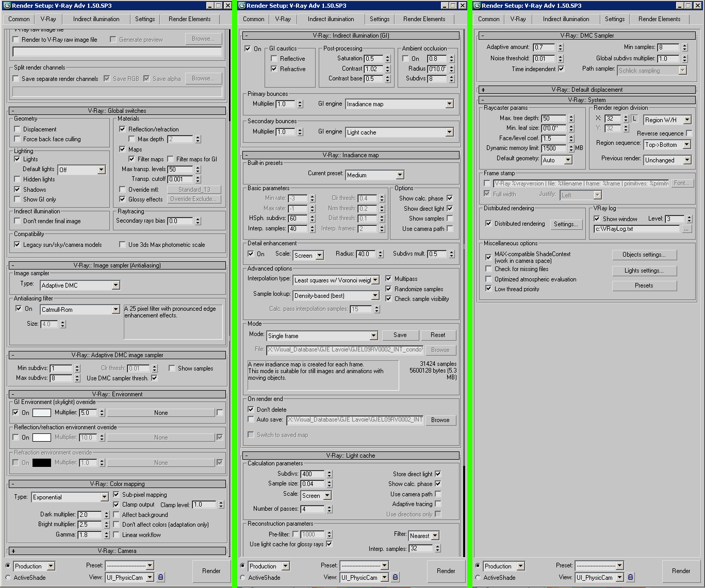This screenshot has width=705, height=588.
Task: Click spinner arrows for Light cache Subdivs
Action: pos(330,474)
